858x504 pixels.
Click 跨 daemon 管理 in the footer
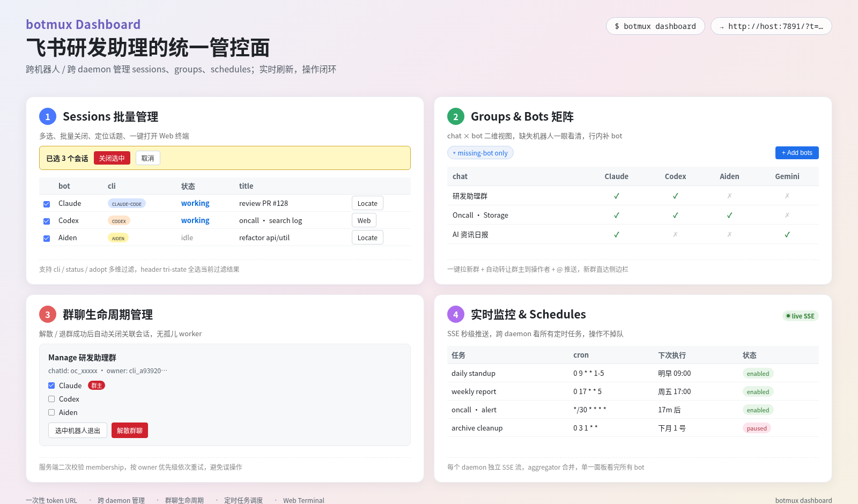tap(121, 500)
